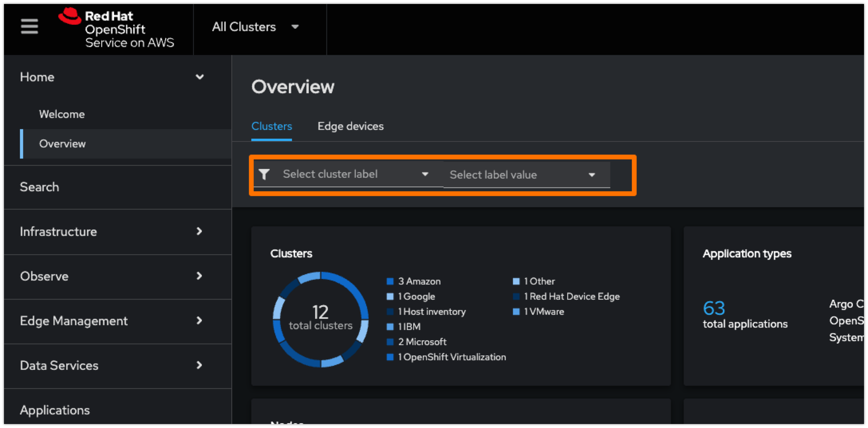Click the Red Hat OpenShift logo
This screenshot has width=868, height=428.
coord(116,29)
